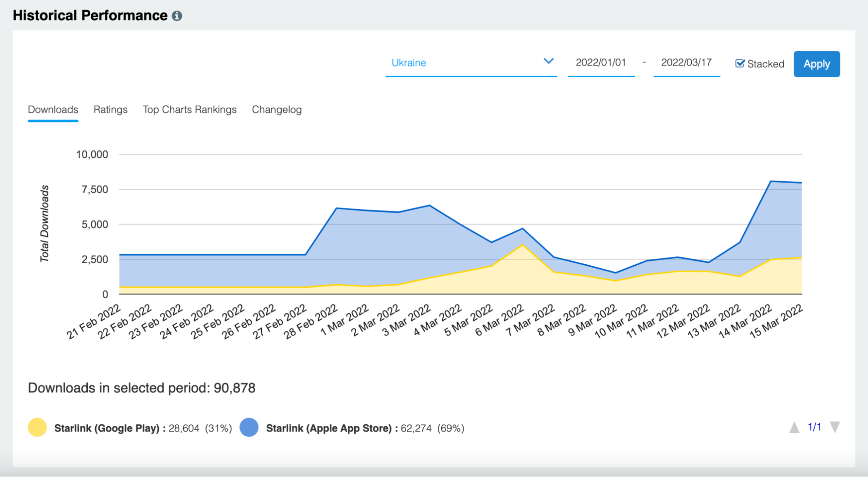Select the Changelog tab
868x477 pixels.
[277, 109]
